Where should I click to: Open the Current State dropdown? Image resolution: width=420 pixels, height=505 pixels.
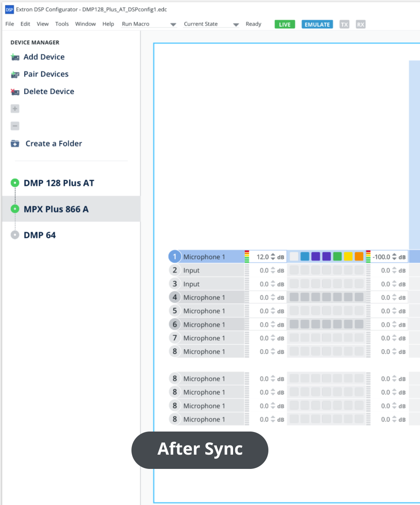point(236,24)
